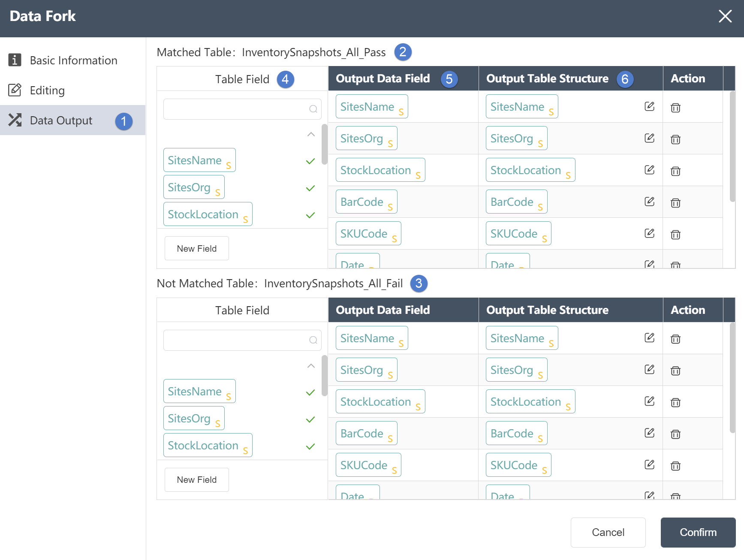The width and height of the screenshot is (744, 560).
Task: Collapse the Not Matched table field list chevron
Action: [x=311, y=366]
